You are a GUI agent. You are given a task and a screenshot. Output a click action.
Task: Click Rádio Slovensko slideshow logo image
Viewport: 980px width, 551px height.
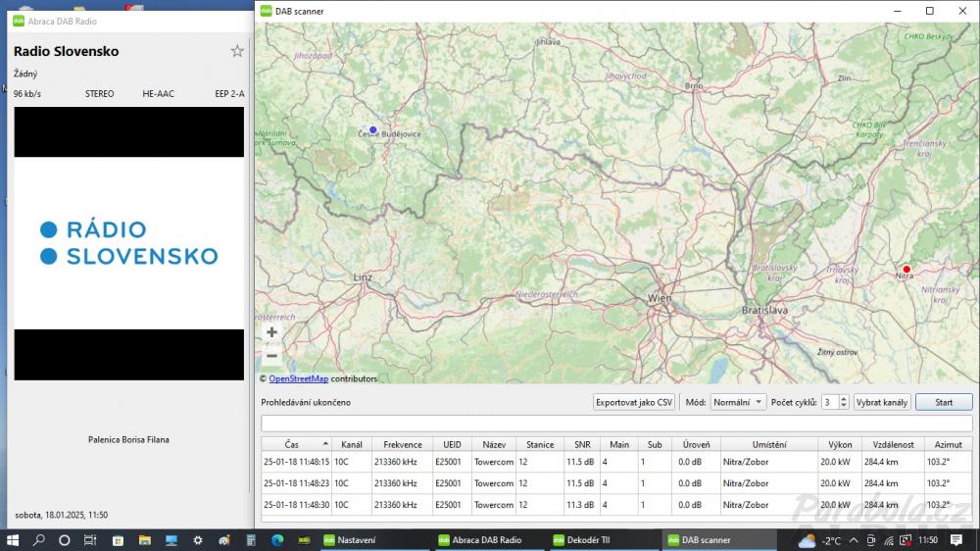tap(129, 243)
